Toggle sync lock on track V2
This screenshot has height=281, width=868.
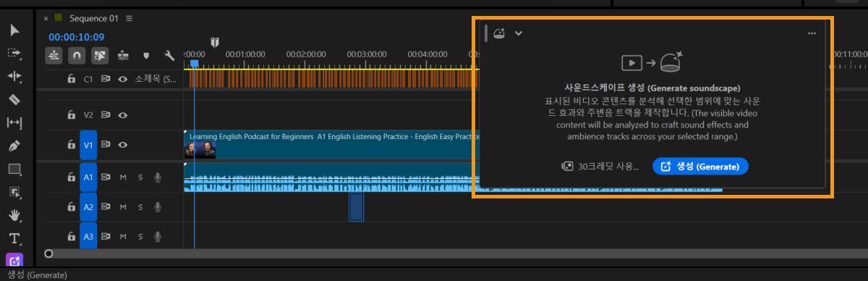106,114
